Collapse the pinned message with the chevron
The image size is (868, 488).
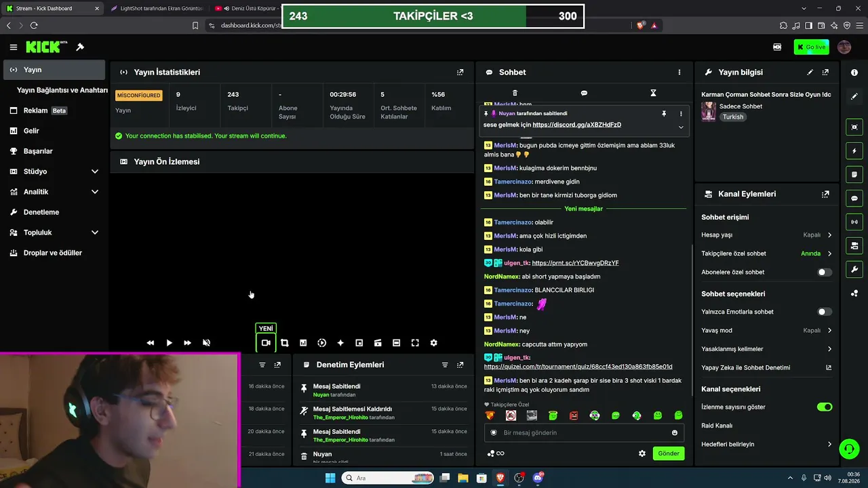click(x=681, y=127)
